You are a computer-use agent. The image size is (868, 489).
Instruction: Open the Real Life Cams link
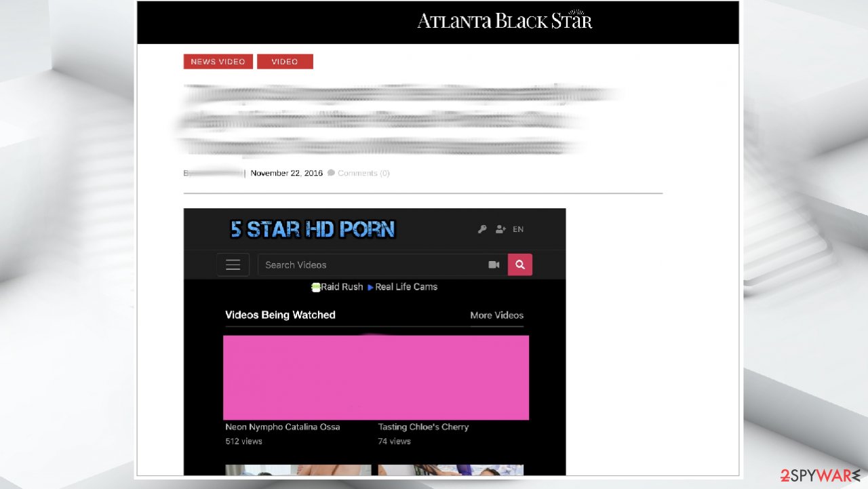pos(406,287)
